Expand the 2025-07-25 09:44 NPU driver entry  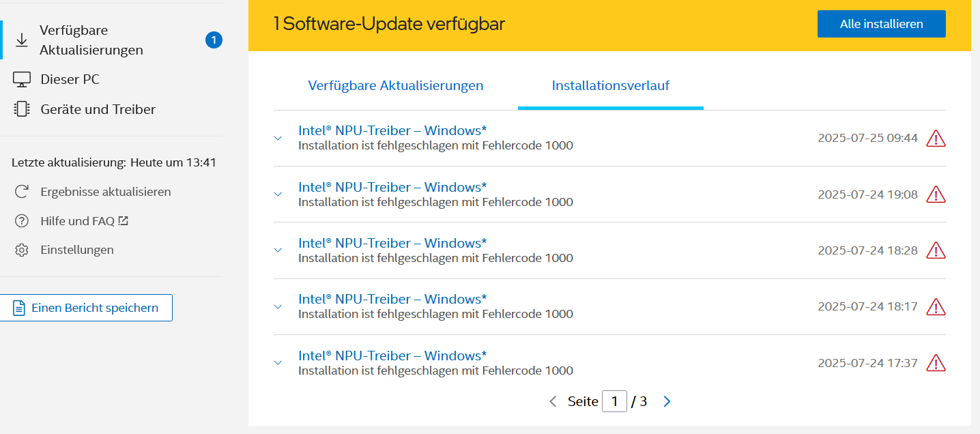[278, 138]
